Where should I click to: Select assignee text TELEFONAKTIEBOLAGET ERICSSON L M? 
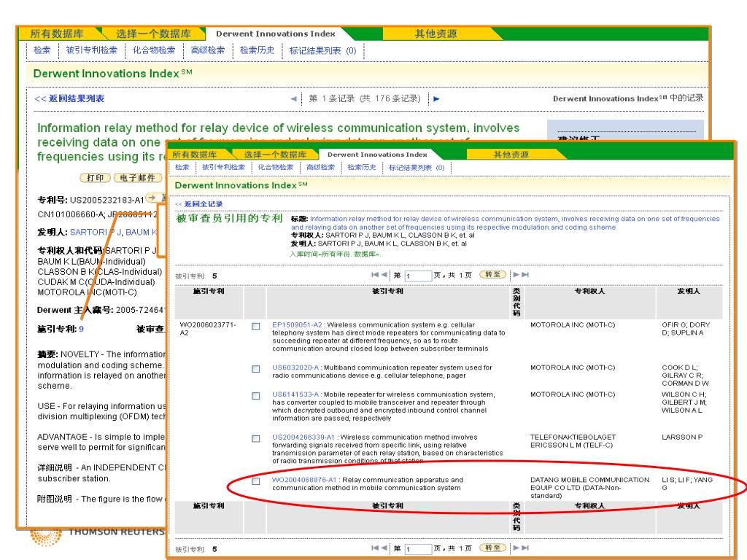coord(573,441)
